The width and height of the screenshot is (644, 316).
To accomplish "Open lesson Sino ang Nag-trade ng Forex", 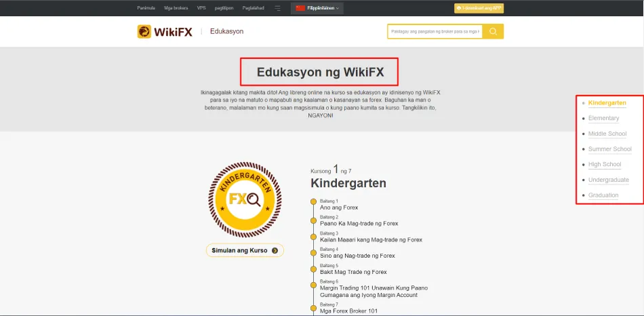I will pyautogui.click(x=357, y=256).
